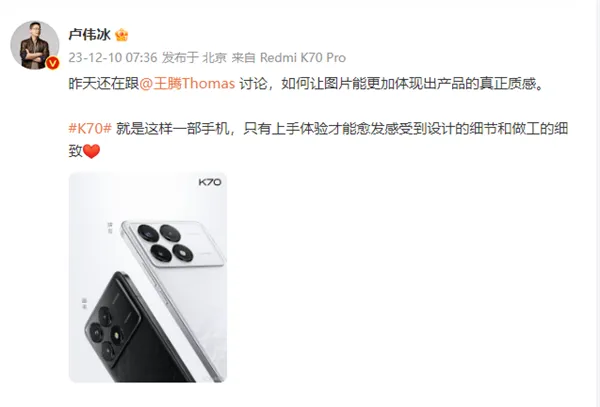Click the flash LED on black phone
This screenshot has height=407, width=600.
pos(116,335)
